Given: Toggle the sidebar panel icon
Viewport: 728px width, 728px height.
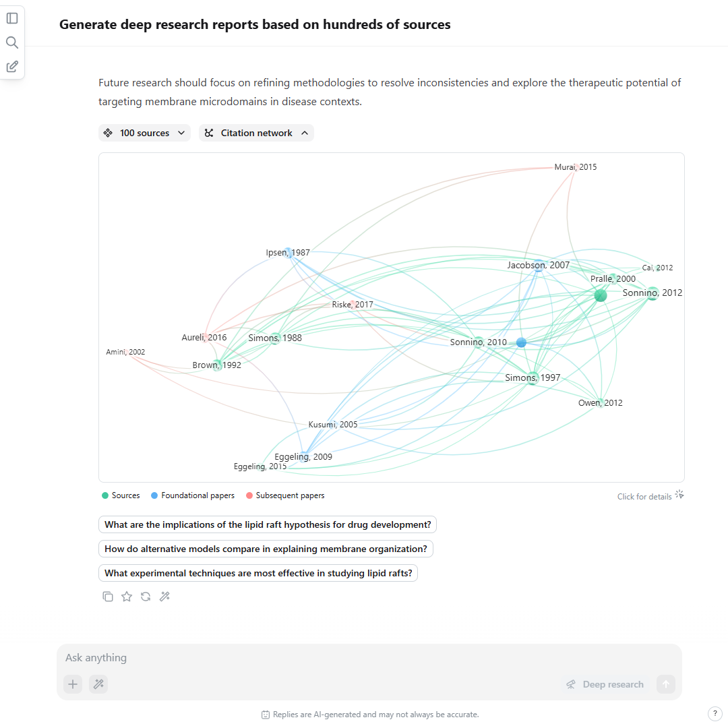Looking at the screenshot, I should click(12, 18).
